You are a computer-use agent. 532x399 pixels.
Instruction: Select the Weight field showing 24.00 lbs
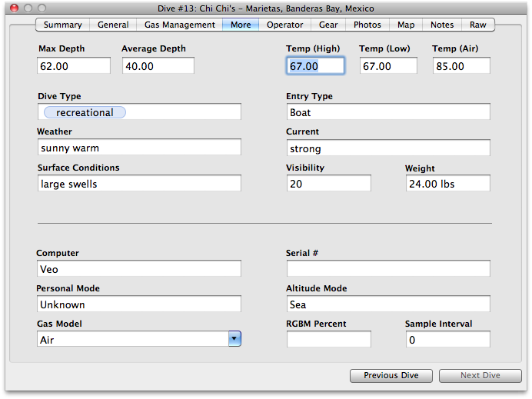tap(447, 184)
